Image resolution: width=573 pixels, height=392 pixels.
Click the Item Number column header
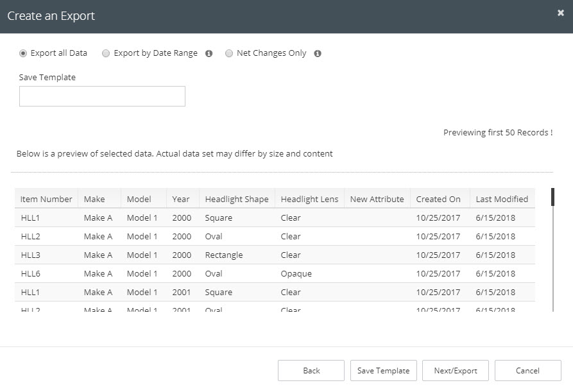(46, 199)
